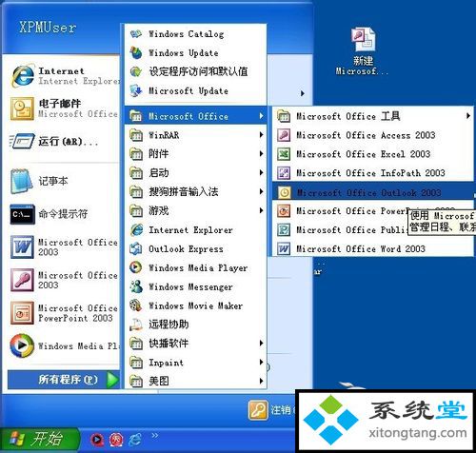
Task: Expand the 搜狗拼音输入法 submenu arrow
Action: click(261, 191)
